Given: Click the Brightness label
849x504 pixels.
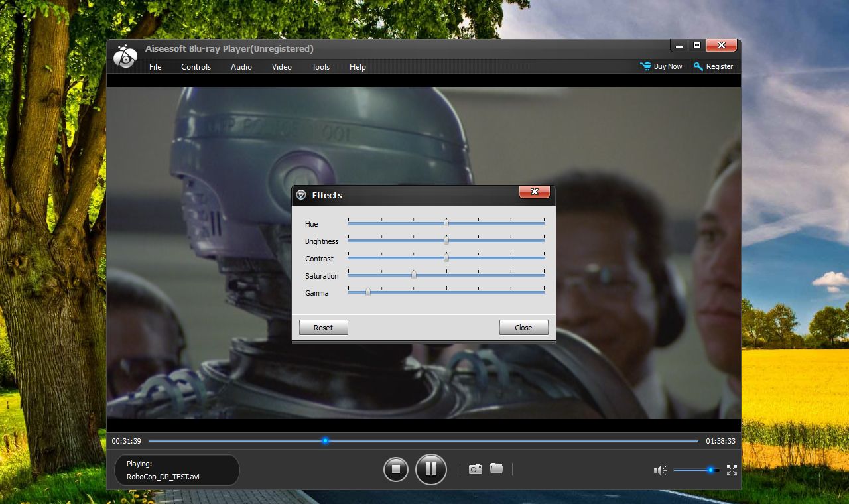Looking at the screenshot, I should 322,241.
